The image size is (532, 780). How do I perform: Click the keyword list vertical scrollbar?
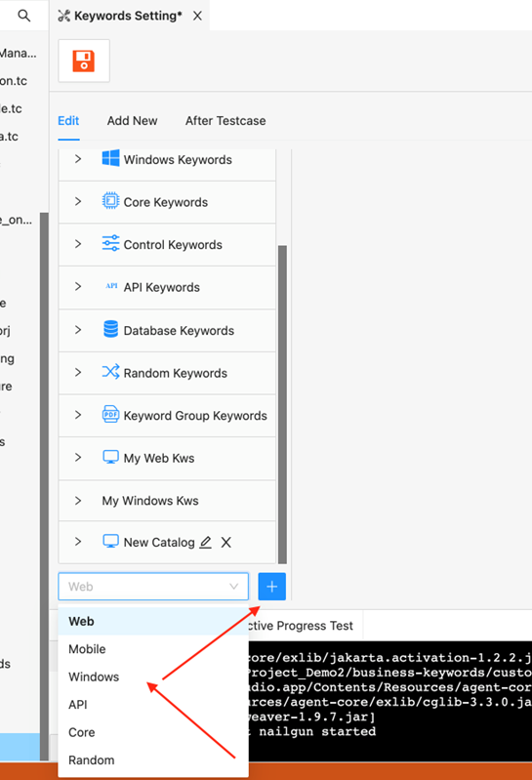282,404
